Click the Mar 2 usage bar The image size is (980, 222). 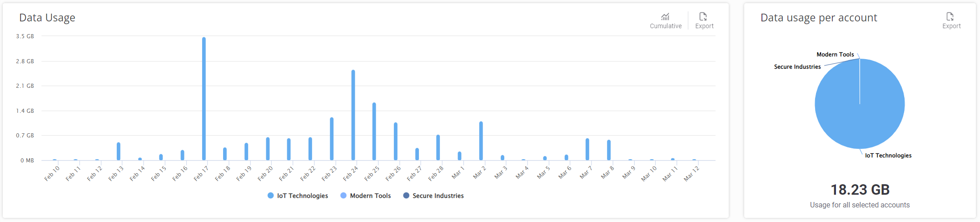click(481, 141)
